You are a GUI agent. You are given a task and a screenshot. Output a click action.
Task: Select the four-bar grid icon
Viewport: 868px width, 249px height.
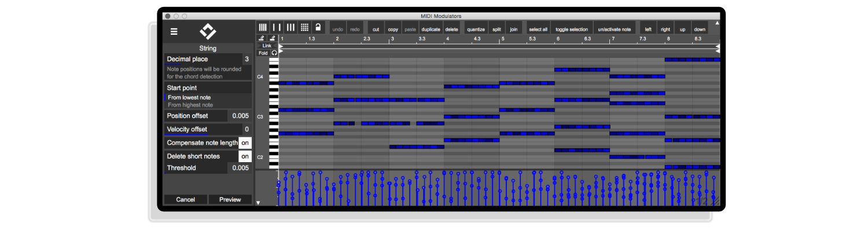pyautogui.click(x=263, y=27)
